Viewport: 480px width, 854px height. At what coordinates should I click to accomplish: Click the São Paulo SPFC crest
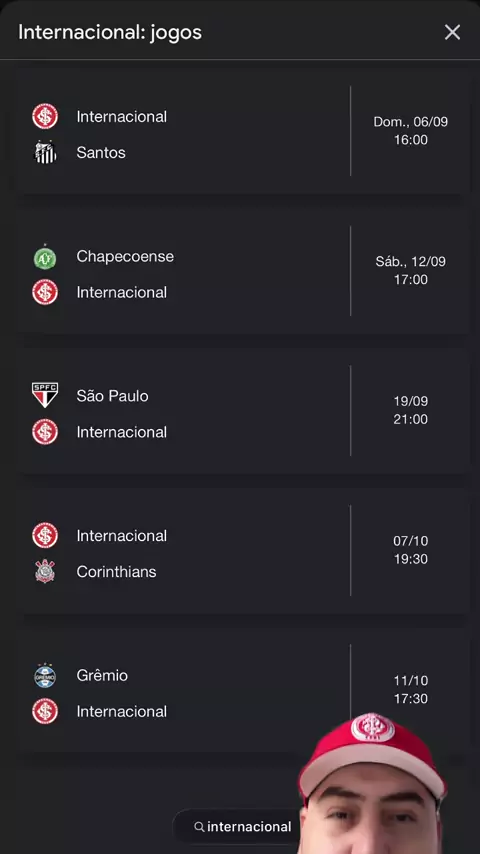tap(45, 395)
